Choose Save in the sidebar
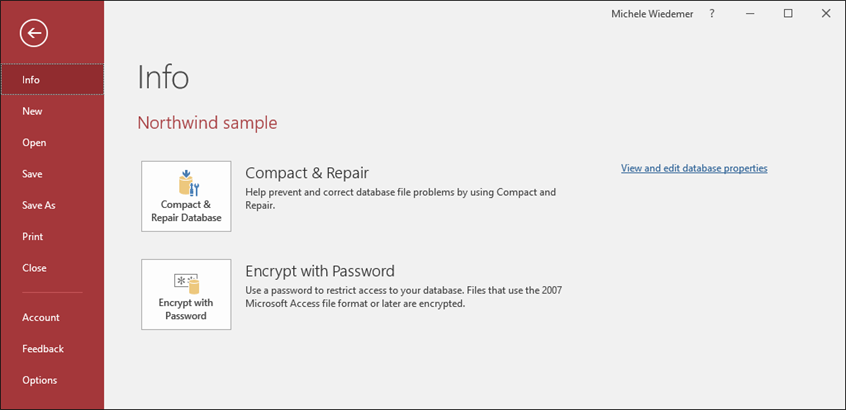This screenshot has width=846, height=410. tap(52, 174)
